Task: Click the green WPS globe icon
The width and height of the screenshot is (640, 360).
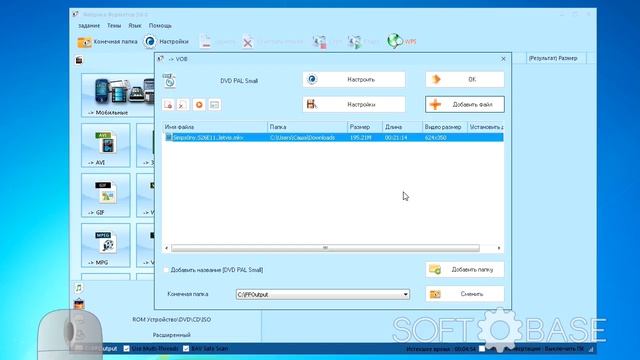Action: (x=394, y=41)
